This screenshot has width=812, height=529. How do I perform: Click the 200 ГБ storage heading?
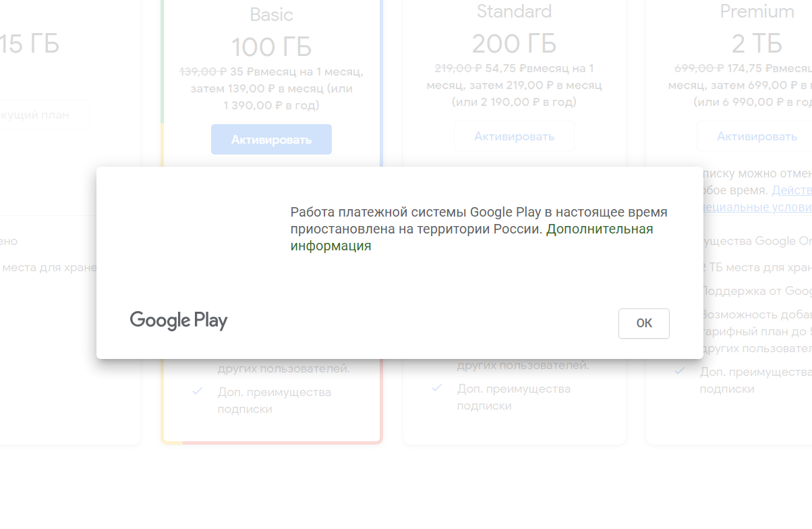514,44
